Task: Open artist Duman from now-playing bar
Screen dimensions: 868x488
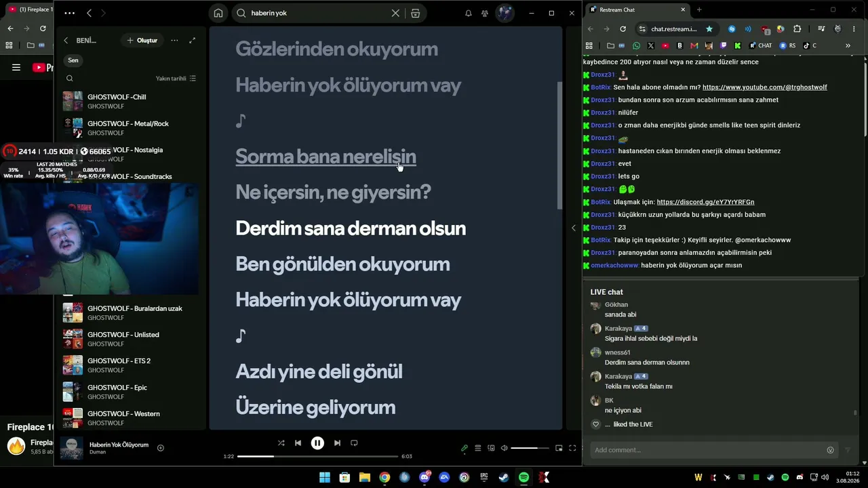Action: [x=98, y=452]
